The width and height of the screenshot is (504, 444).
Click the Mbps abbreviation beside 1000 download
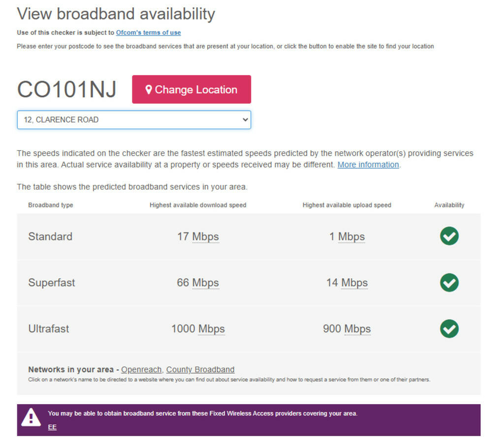pyautogui.click(x=212, y=329)
